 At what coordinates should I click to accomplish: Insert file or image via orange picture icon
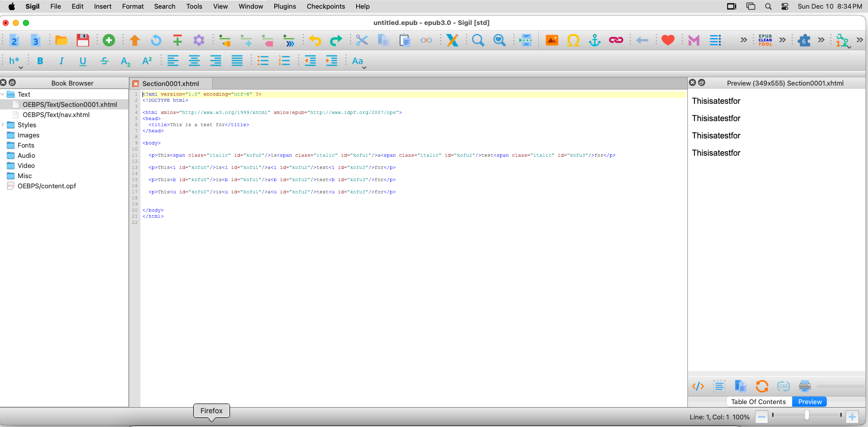(x=552, y=40)
